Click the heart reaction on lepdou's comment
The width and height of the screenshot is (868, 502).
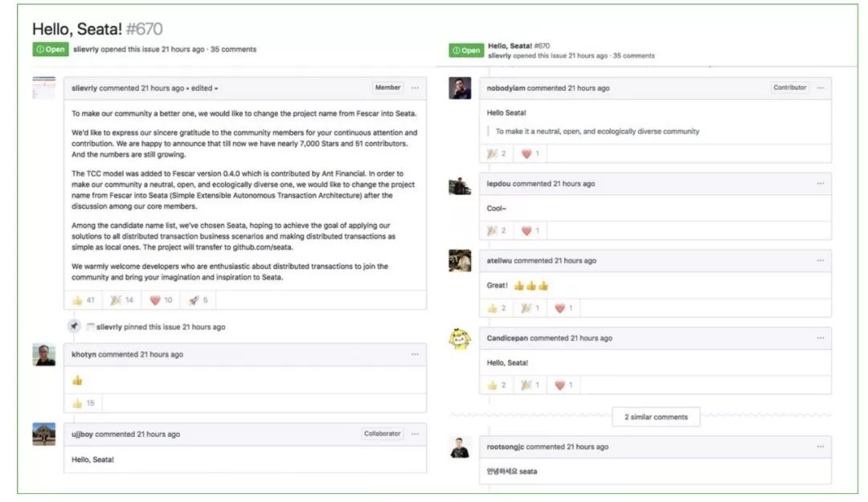[530, 231]
